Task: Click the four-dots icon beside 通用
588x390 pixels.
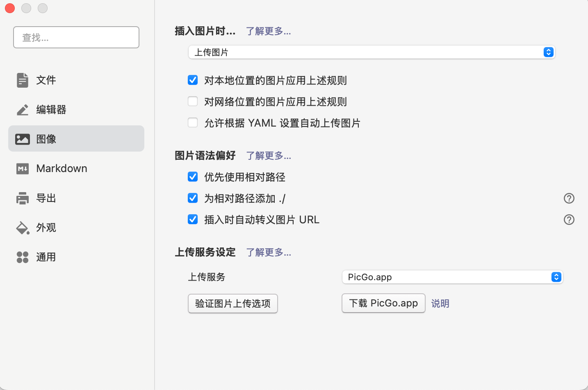Action: point(23,257)
